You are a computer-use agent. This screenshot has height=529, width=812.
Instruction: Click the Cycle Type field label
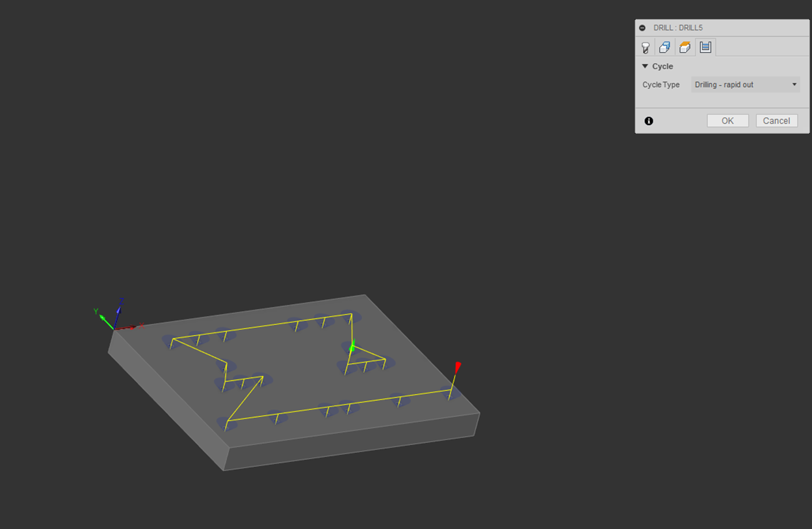[x=661, y=85]
